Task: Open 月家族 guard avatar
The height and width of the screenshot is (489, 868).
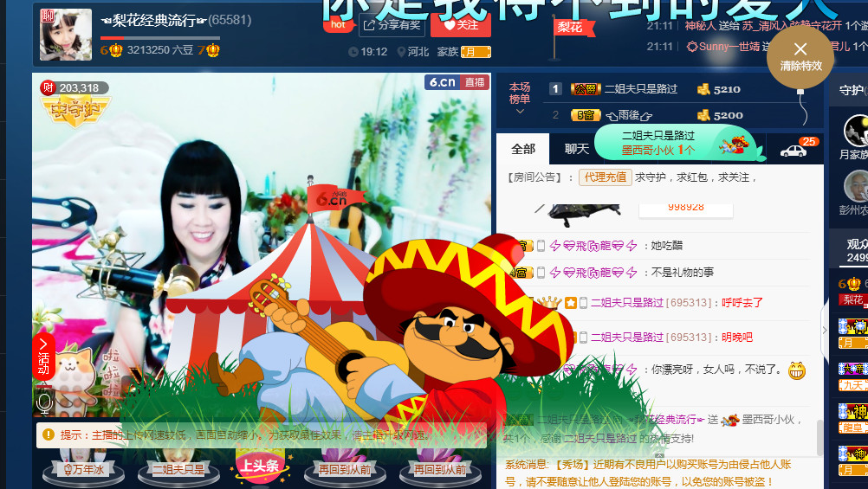Action: [856, 131]
